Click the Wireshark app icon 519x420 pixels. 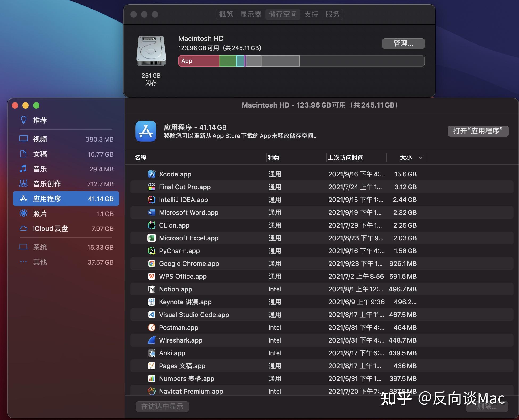pos(151,340)
